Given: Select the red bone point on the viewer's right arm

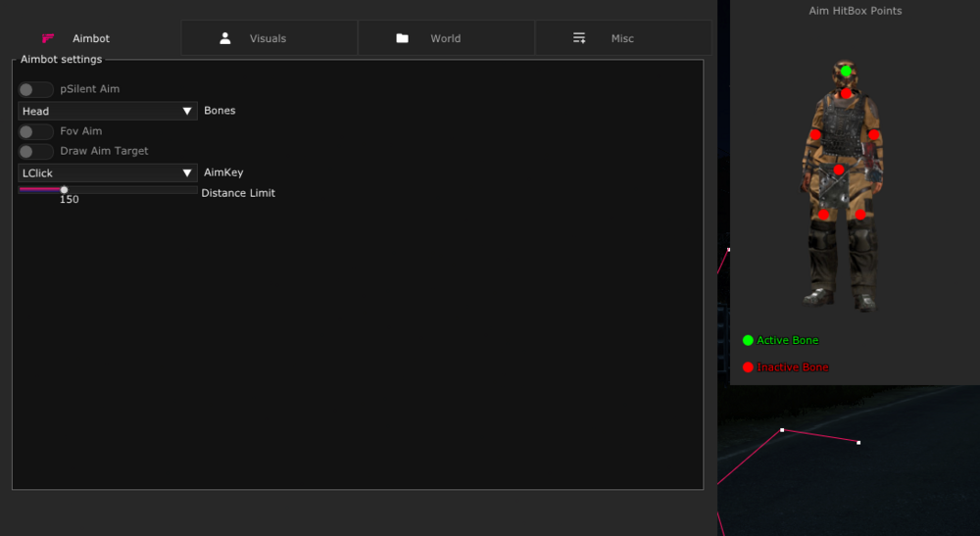Looking at the screenshot, I should (874, 134).
